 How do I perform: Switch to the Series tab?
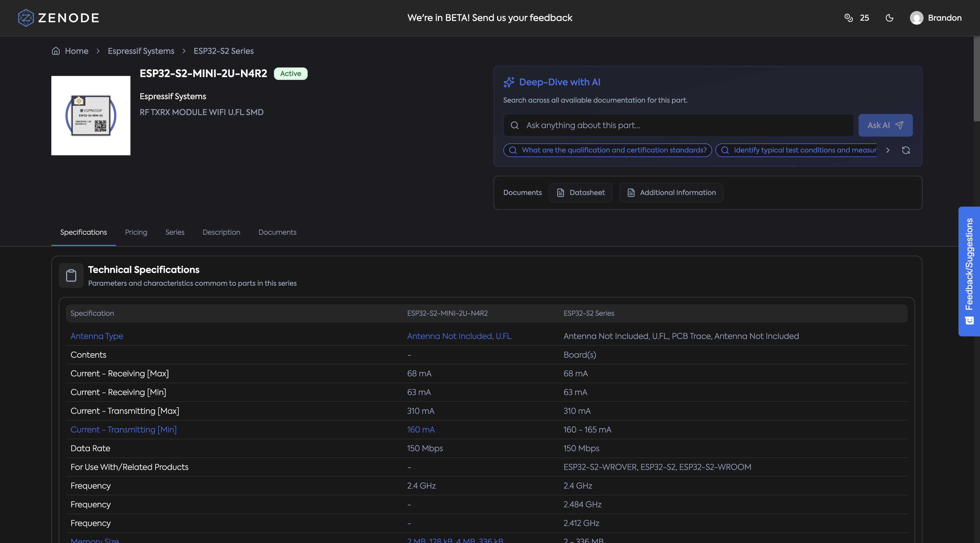tap(175, 232)
